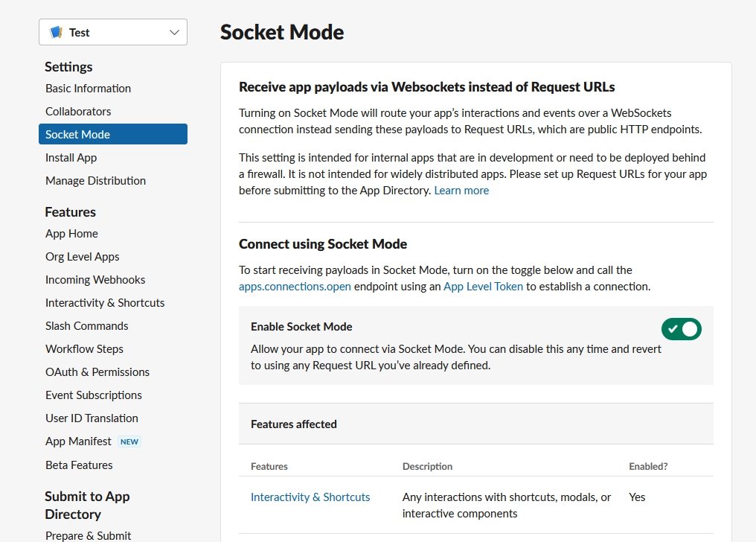Image resolution: width=756 pixels, height=542 pixels.
Task: Navigate to Install App page
Action: (71, 157)
